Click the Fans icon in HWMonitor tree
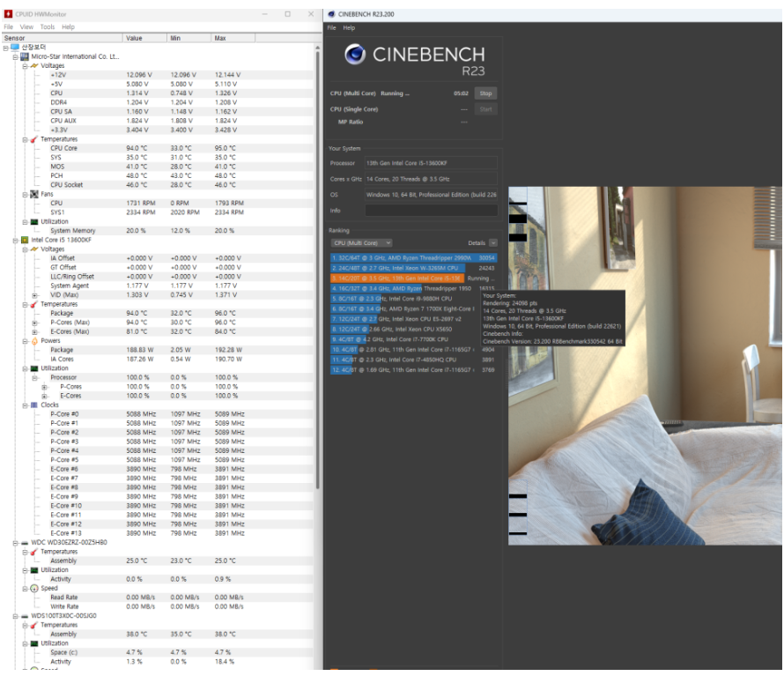Viewport: 784px width, 676px height. 34,194
